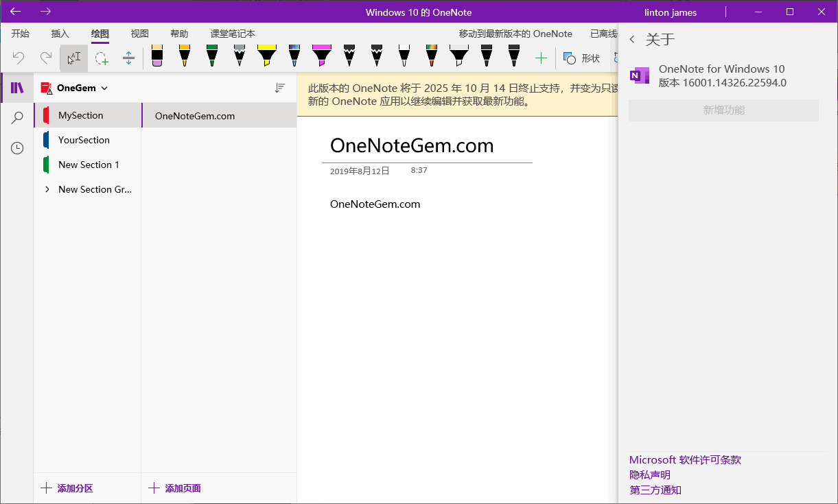Toggle the insert space tool
This screenshot has width=838, height=504.
[x=128, y=58]
